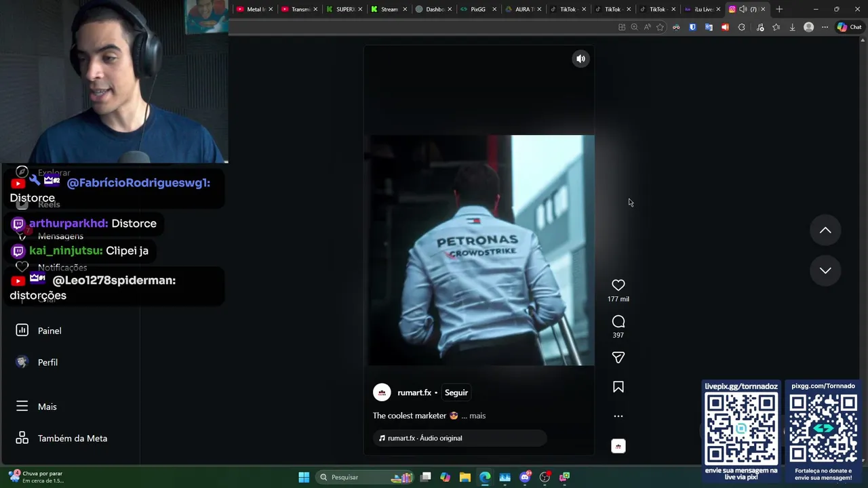Screen dimensions: 868x488
Task: Open the reel's three-dot more options
Action: click(x=618, y=416)
